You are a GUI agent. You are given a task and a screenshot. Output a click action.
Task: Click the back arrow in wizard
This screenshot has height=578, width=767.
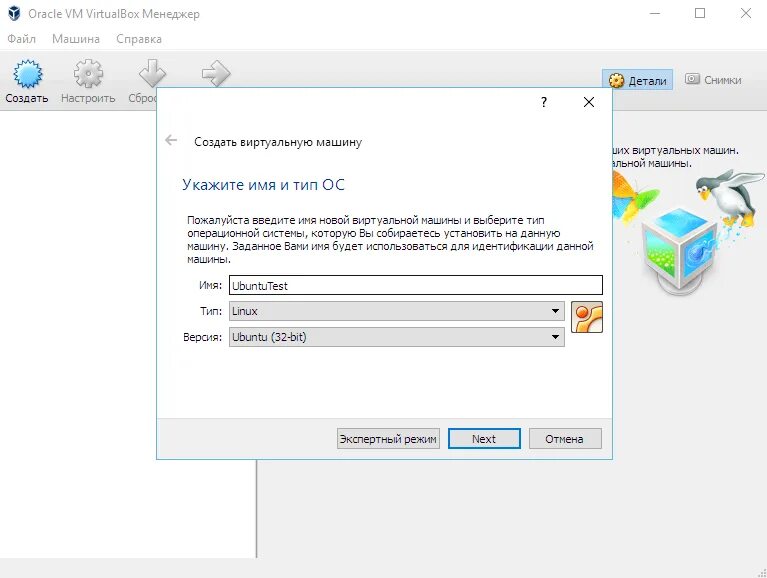click(171, 141)
